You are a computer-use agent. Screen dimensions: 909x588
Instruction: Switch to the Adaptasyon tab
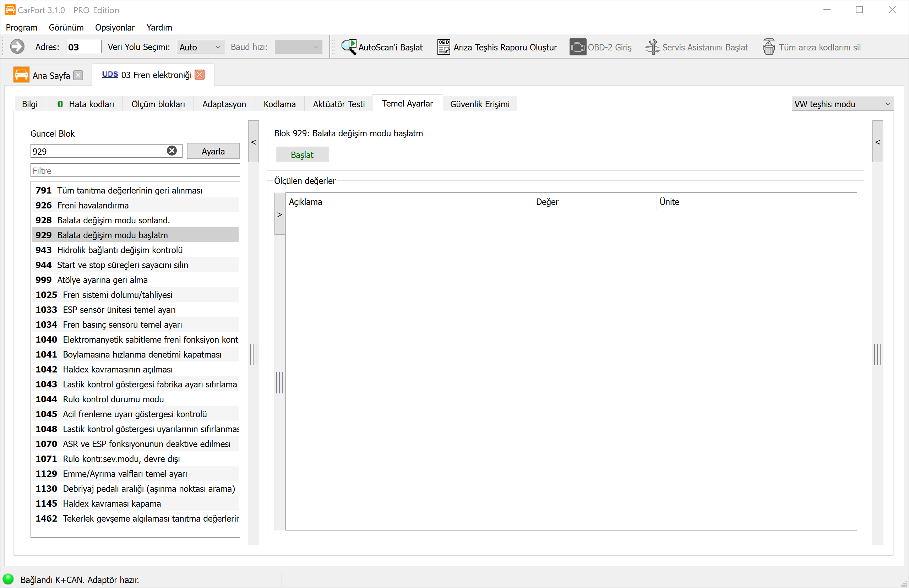pyautogui.click(x=224, y=104)
